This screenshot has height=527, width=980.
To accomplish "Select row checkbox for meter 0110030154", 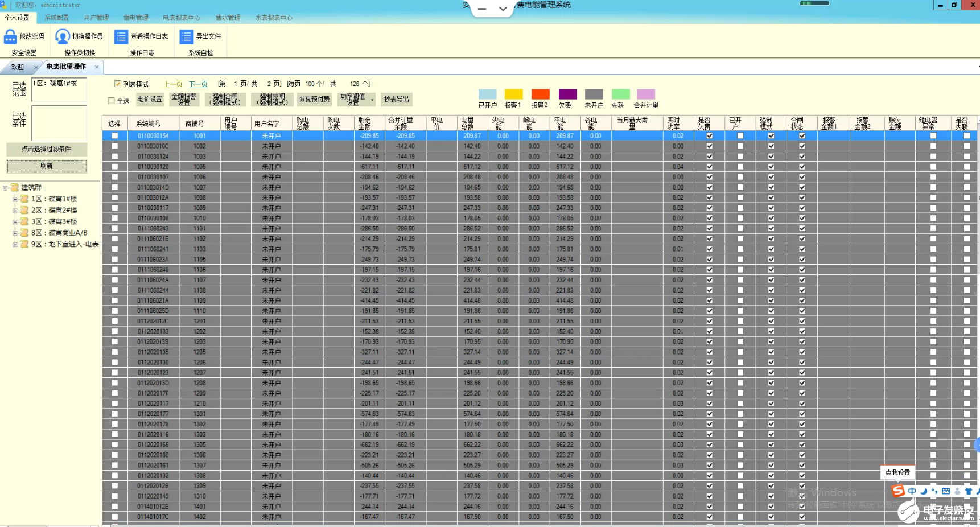I will coord(115,136).
